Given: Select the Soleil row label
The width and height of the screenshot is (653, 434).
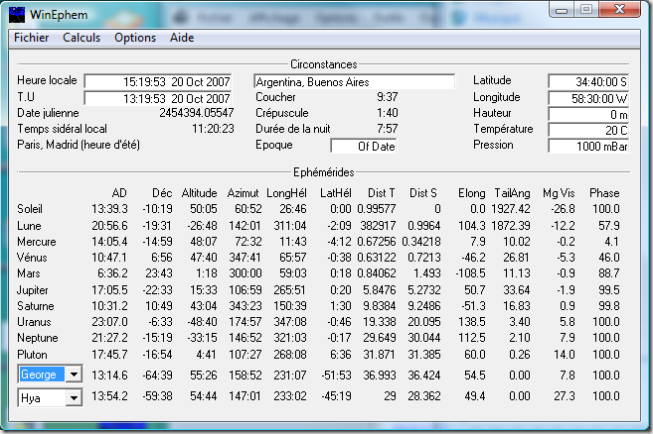Looking at the screenshot, I should tap(31, 208).
